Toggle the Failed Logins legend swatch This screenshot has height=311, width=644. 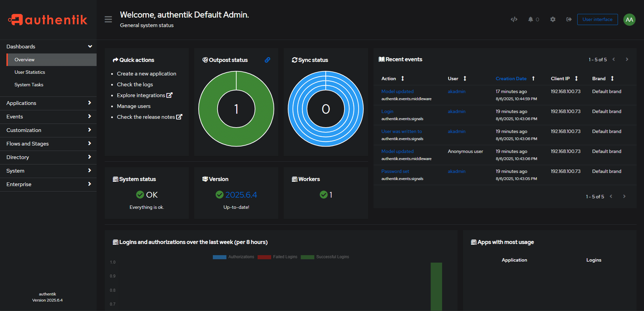(x=264, y=257)
